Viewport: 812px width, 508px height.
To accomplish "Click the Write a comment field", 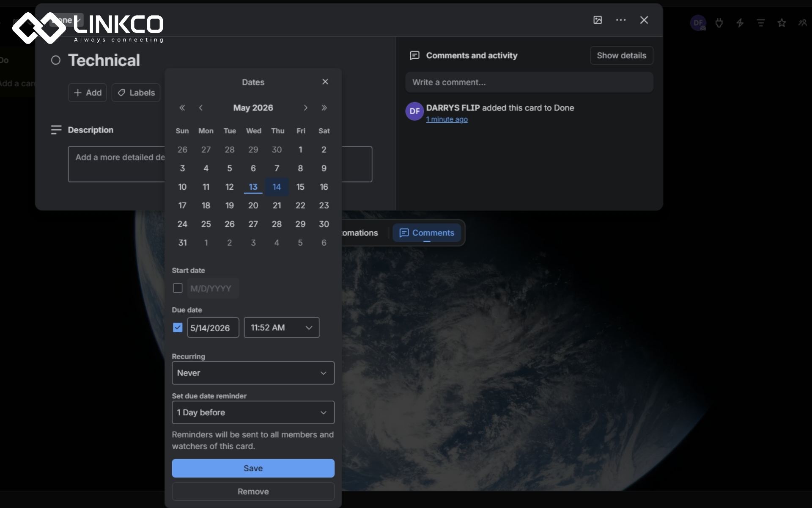I will [x=529, y=82].
